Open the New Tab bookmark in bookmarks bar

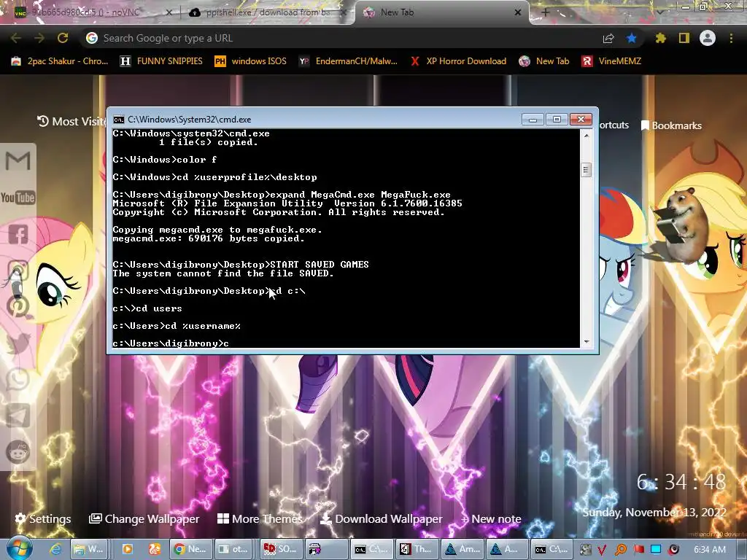click(x=544, y=61)
